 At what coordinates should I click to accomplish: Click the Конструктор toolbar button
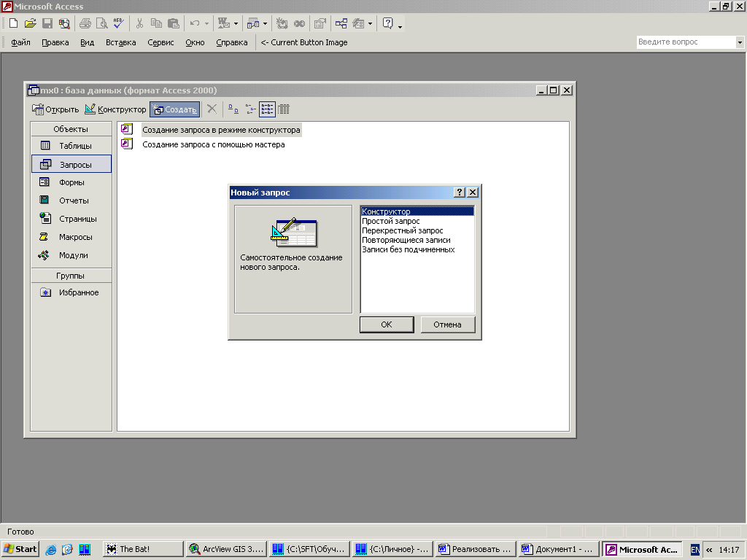115,109
